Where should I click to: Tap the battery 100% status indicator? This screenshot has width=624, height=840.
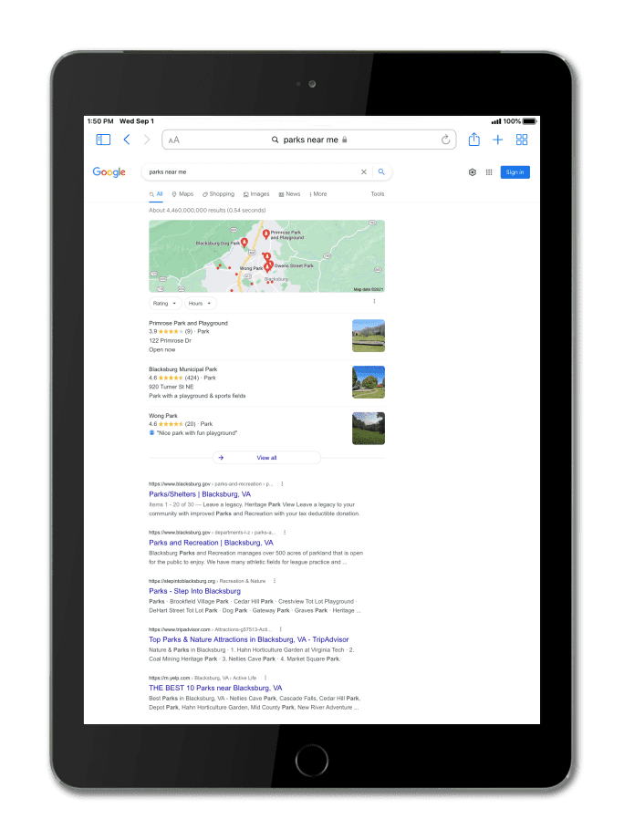coord(520,121)
